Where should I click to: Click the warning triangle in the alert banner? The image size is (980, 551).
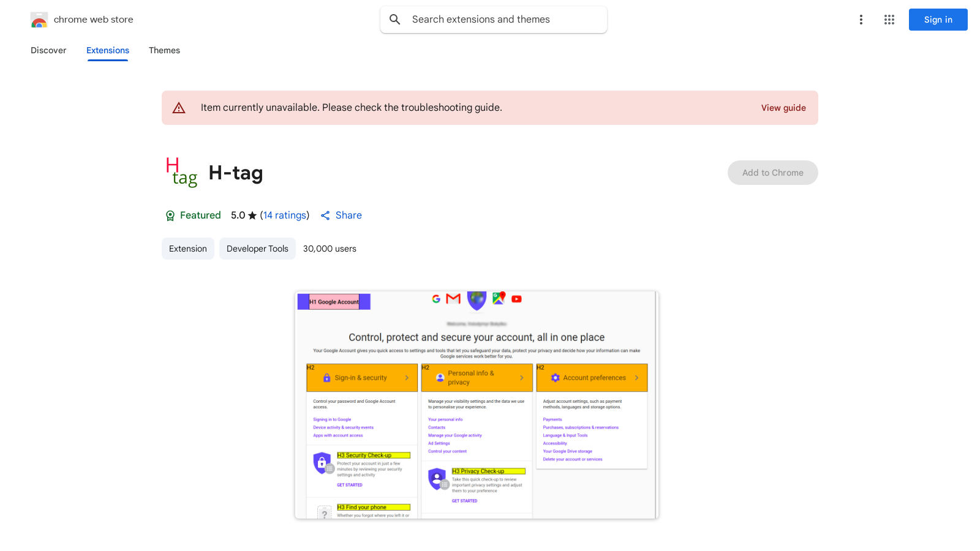tap(179, 107)
